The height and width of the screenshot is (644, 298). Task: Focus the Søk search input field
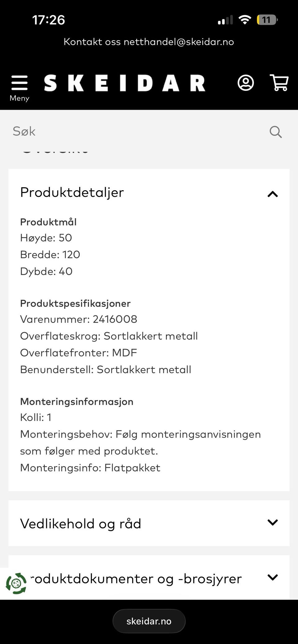[x=137, y=131]
